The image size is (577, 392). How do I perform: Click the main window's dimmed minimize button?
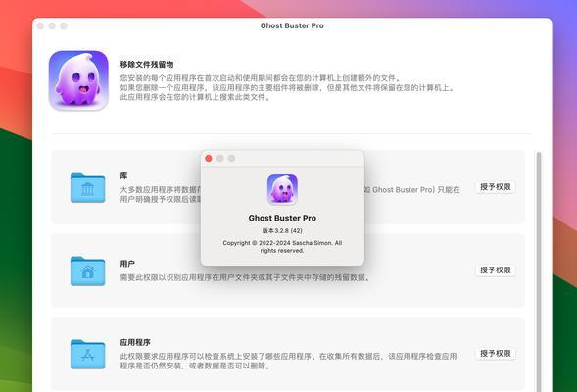click(52, 25)
